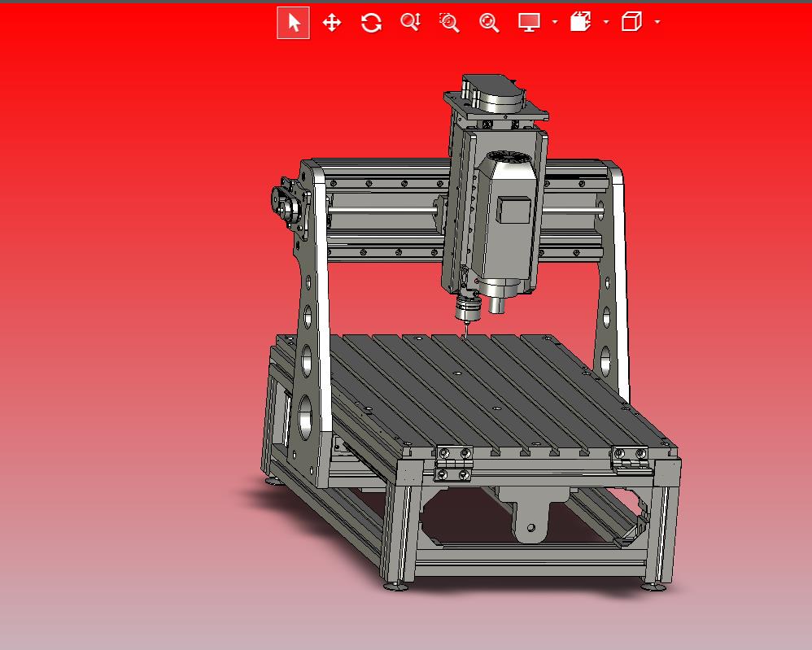This screenshot has height=650, width=812.
Task: Open the Display style monitor icon
Action: pos(529,22)
